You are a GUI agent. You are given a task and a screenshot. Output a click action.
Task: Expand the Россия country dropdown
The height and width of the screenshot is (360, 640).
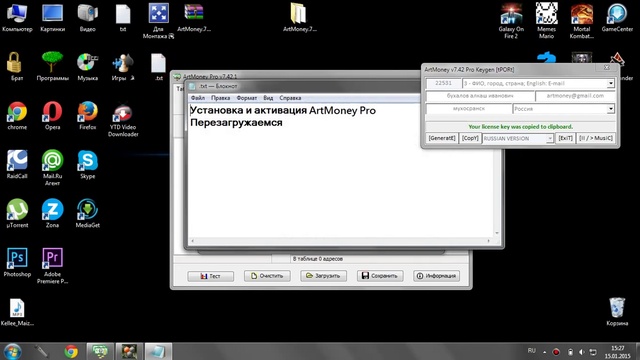611,109
